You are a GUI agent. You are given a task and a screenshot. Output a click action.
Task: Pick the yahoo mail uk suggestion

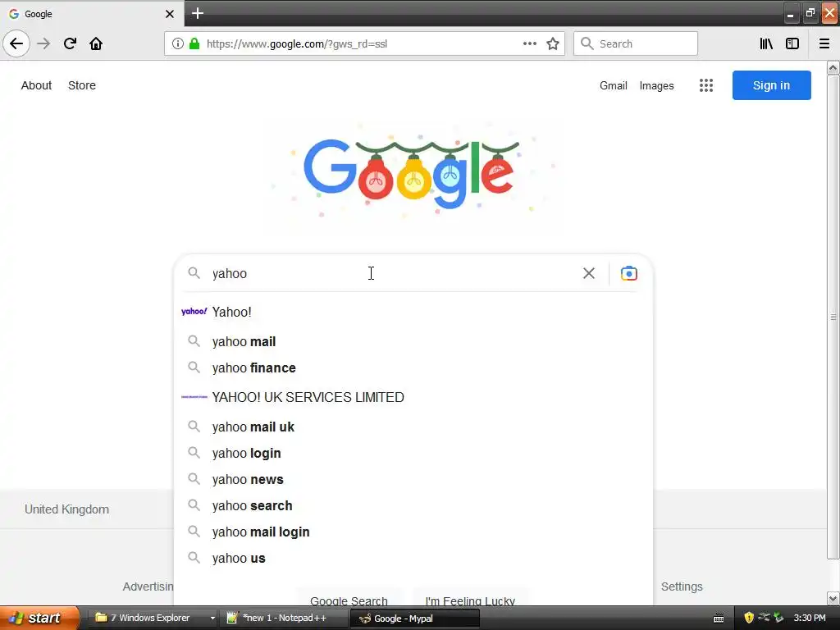(x=413, y=427)
